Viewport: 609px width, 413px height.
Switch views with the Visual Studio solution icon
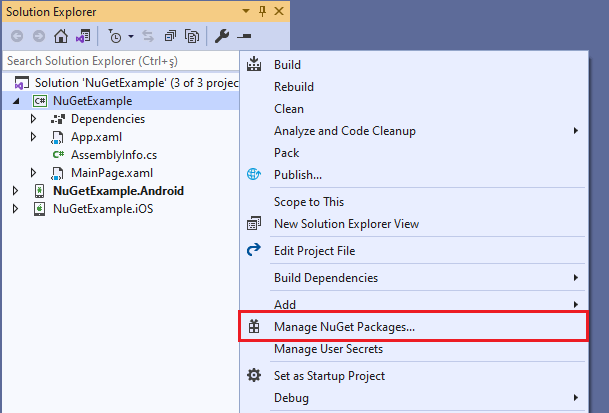tap(83, 36)
